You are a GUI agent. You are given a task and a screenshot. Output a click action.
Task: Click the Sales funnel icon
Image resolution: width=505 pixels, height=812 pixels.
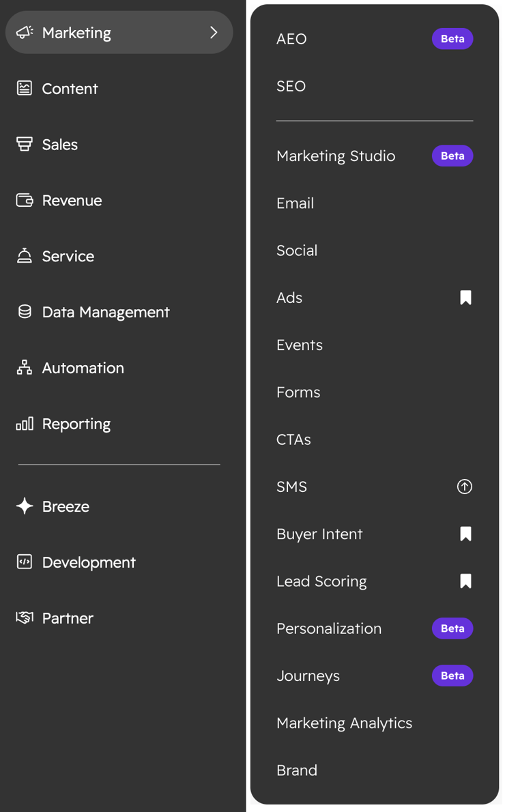(x=25, y=144)
